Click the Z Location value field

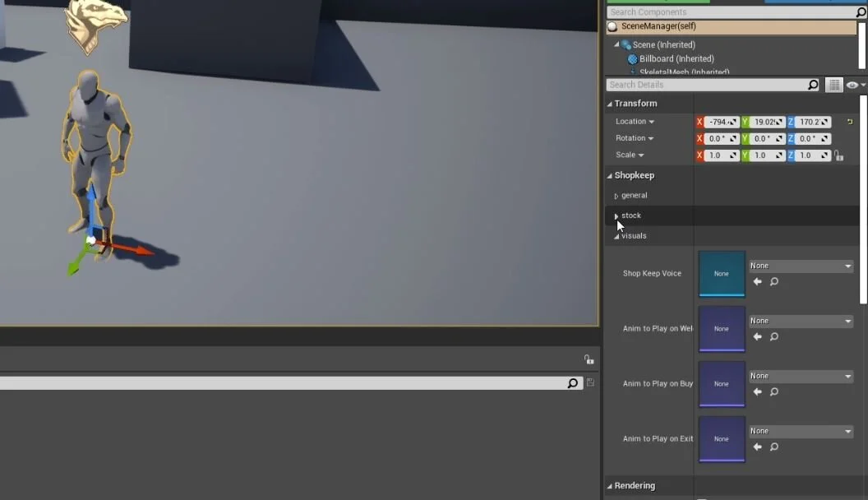pyautogui.click(x=810, y=121)
